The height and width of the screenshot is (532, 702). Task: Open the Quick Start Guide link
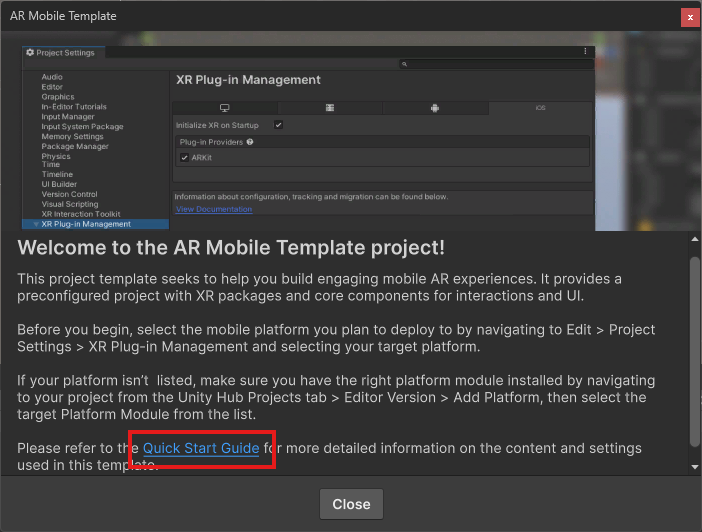point(201,448)
